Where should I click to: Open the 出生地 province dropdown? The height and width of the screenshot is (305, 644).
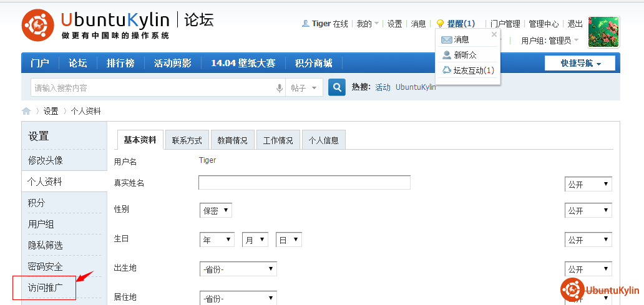238,269
